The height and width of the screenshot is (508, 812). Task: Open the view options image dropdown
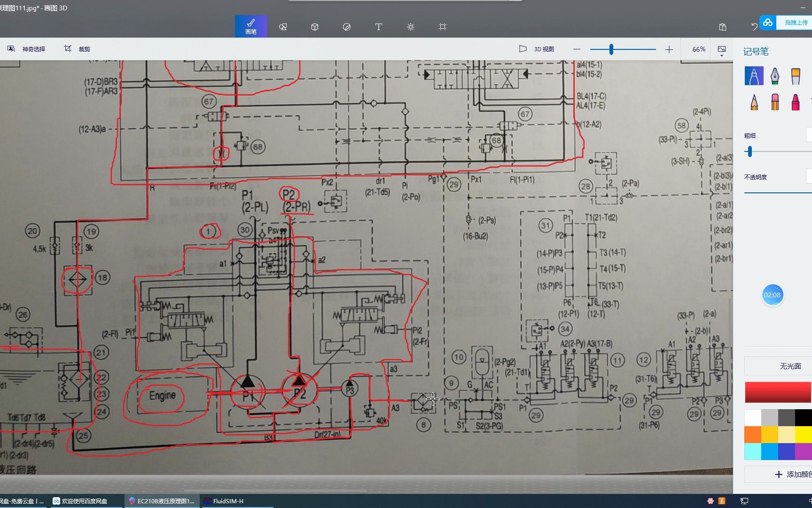pos(722,50)
